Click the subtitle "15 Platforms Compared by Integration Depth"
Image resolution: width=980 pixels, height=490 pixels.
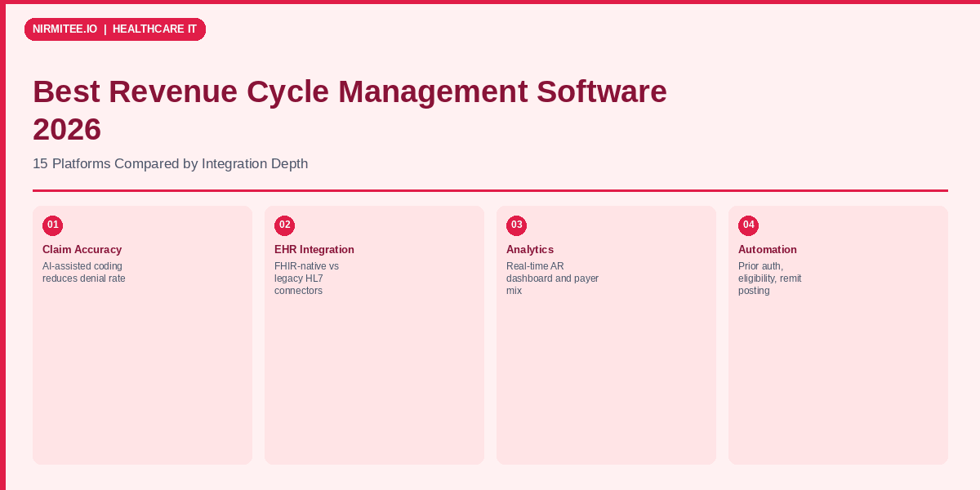tap(170, 163)
